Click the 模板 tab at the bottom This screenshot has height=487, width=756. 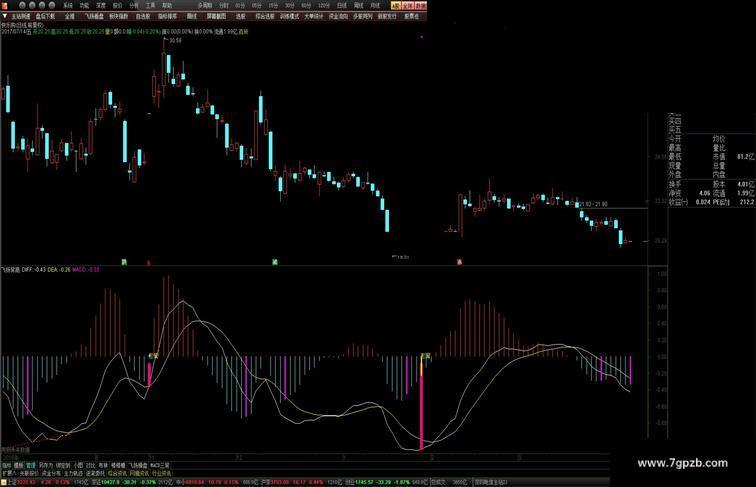pyautogui.click(x=18, y=466)
